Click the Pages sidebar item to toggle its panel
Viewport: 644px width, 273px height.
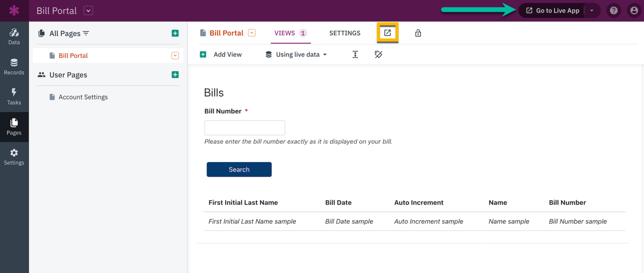(x=14, y=127)
